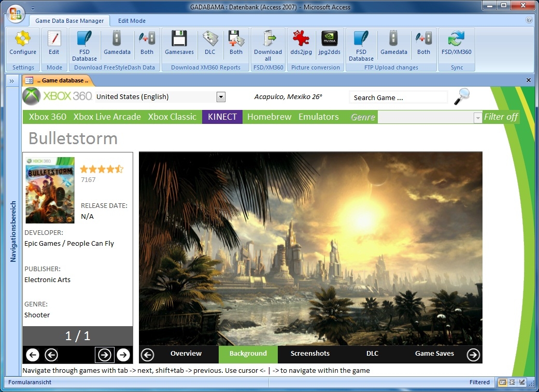Go to next game record arrow
Viewport: 539px width, 392px height.
(x=105, y=355)
